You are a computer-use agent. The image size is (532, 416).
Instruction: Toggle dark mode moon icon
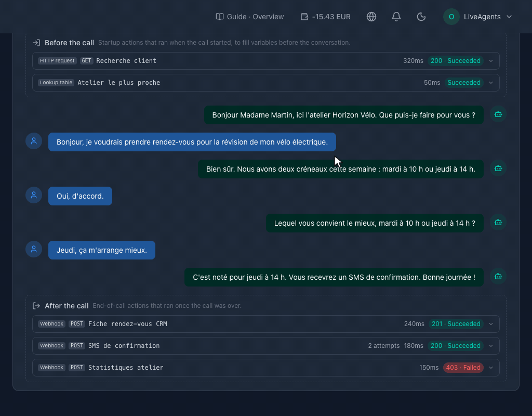point(421,17)
